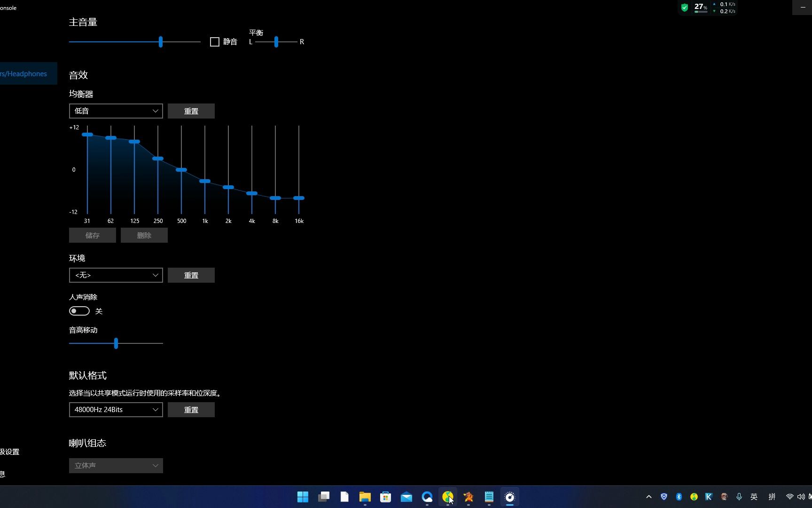Open the 环境 dropdown showing <无>
Screen dimensions: 812x508
pos(116,275)
